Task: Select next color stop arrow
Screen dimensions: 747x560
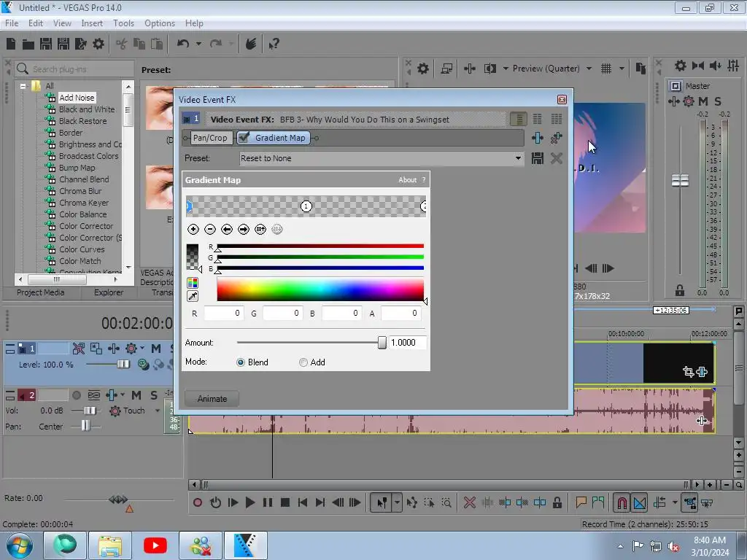Action: [244, 230]
